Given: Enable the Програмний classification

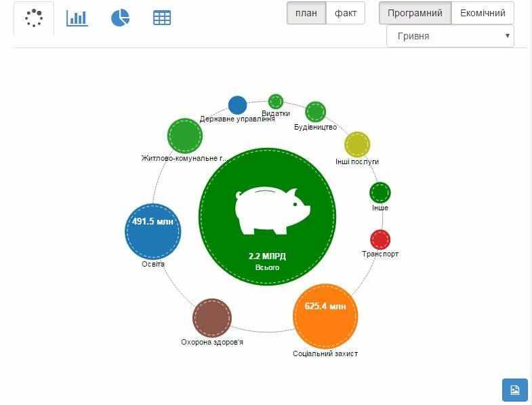Looking at the screenshot, I should [415, 13].
